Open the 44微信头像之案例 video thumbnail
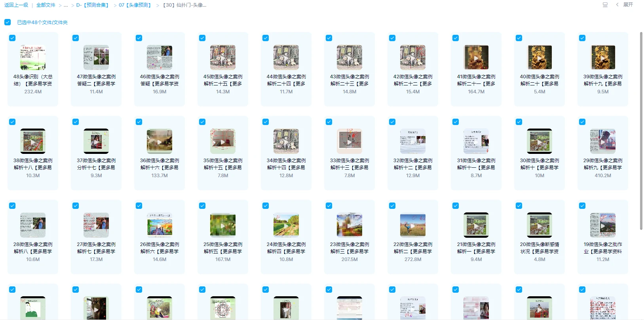644x320 pixels. click(x=286, y=57)
